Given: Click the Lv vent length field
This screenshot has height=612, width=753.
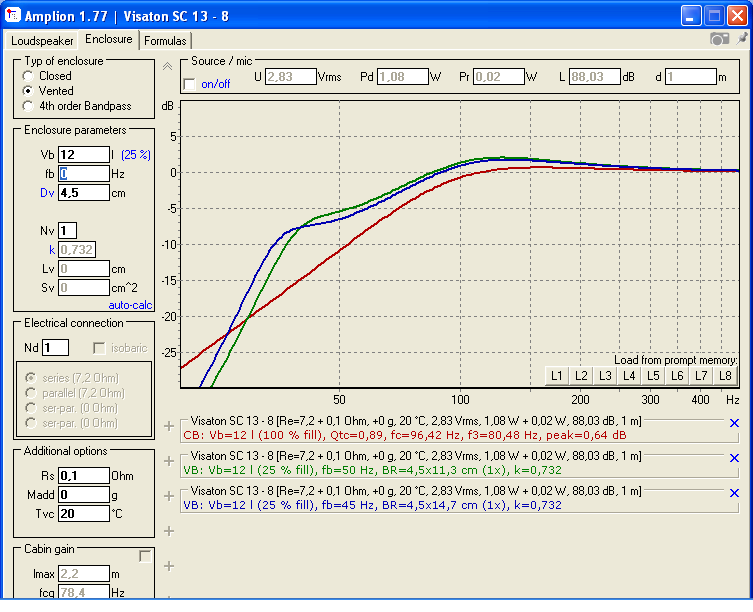Looking at the screenshot, I should (x=84, y=269).
